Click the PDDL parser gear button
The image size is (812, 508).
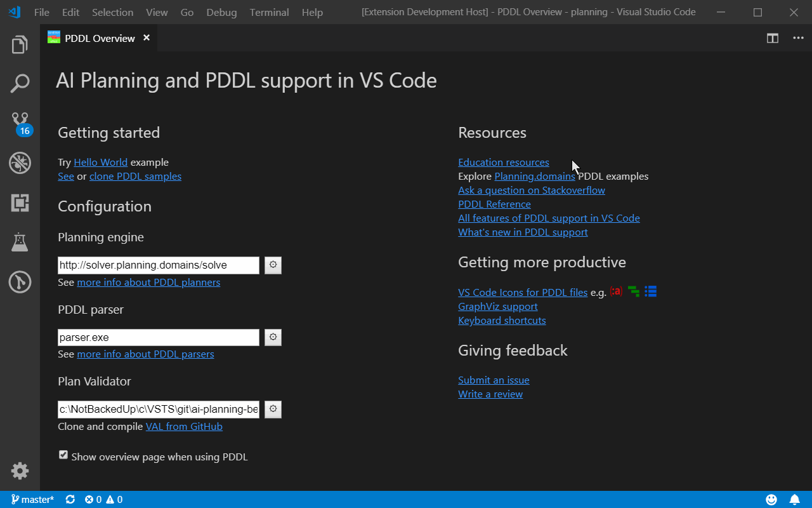click(273, 337)
